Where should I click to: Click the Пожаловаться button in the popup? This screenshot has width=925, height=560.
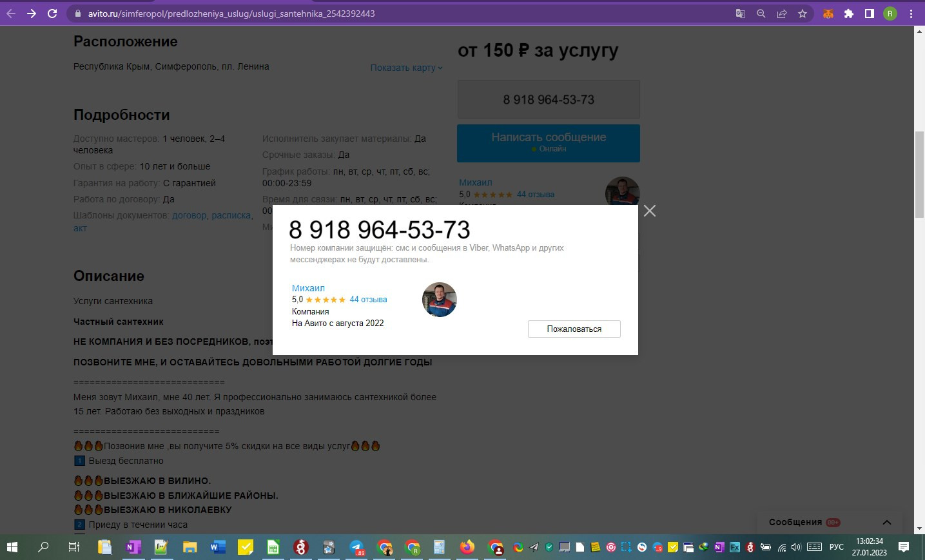[x=574, y=329]
